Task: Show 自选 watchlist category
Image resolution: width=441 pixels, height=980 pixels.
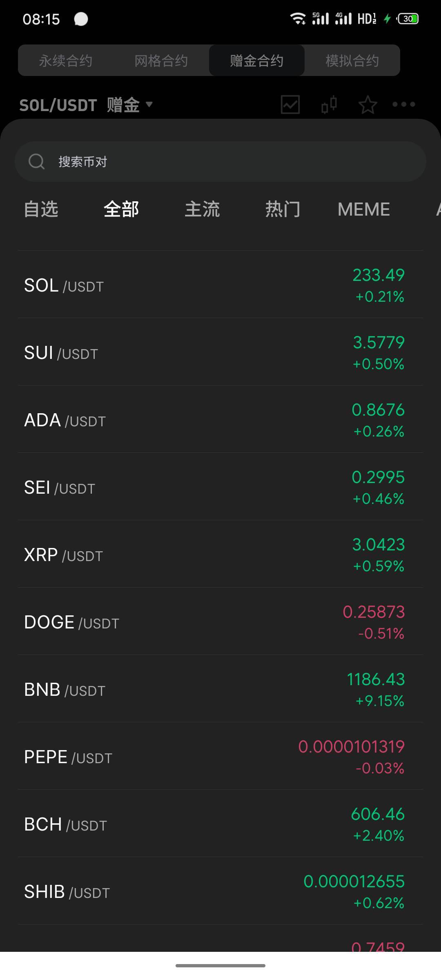Action: tap(41, 209)
